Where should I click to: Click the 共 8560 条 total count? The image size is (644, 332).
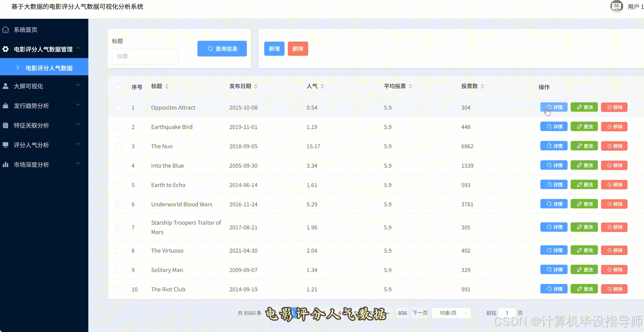[x=250, y=313]
